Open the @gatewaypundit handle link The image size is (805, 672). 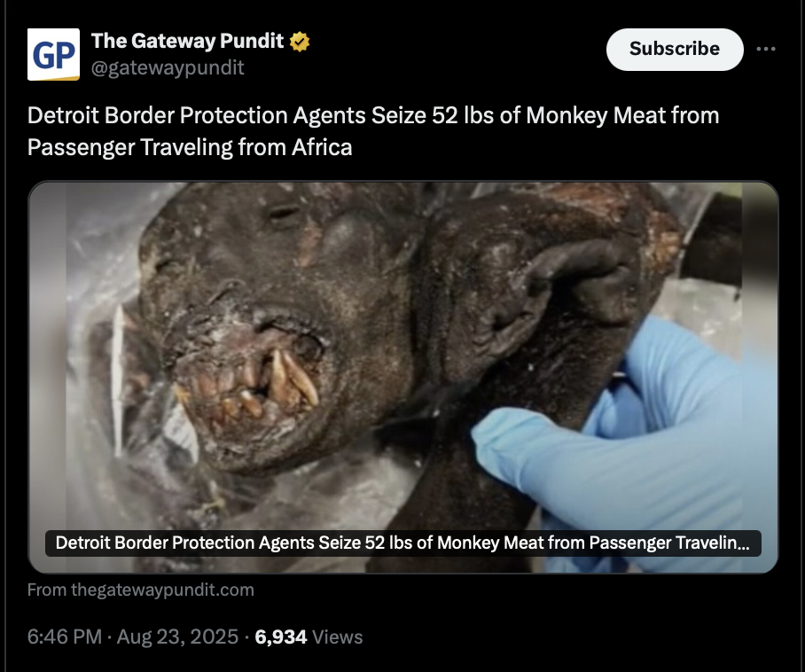[x=168, y=67]
